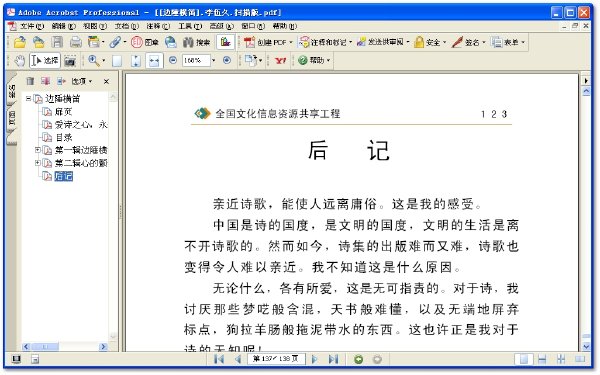The image size is (600, 375).
Task: Click the zoom in plus button
Action: (x=227, y=60)
